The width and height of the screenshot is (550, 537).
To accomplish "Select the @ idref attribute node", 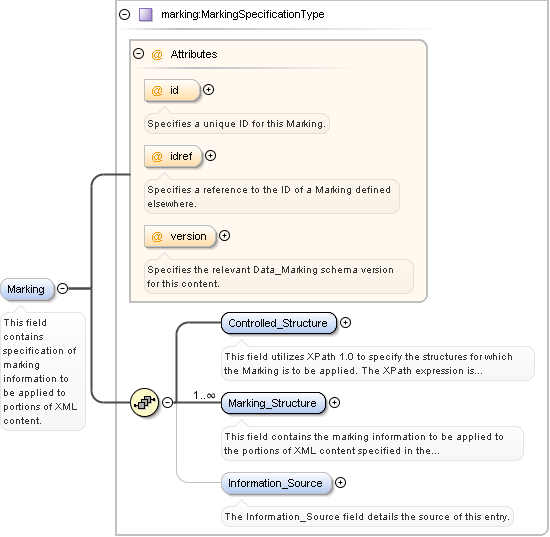I will [x=173, y=156].
